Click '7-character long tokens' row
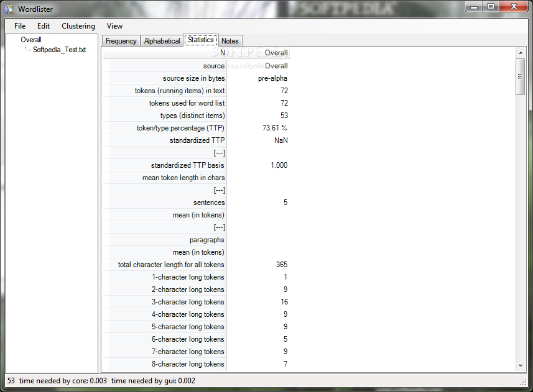The image size is (533, 392). [x=188, y=352]
